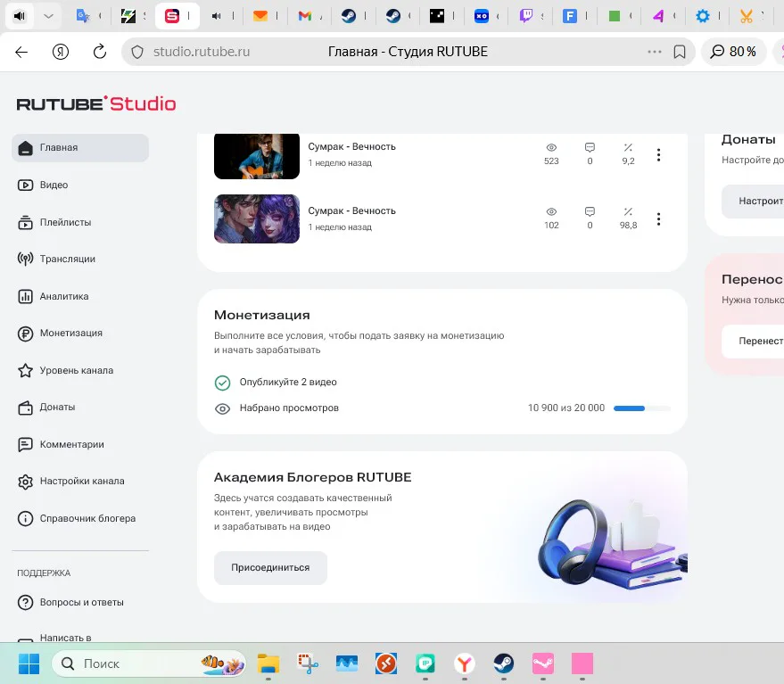Click the views eye icon above 102
Viewport: 784px width, 684px height.
coord(551,211)
